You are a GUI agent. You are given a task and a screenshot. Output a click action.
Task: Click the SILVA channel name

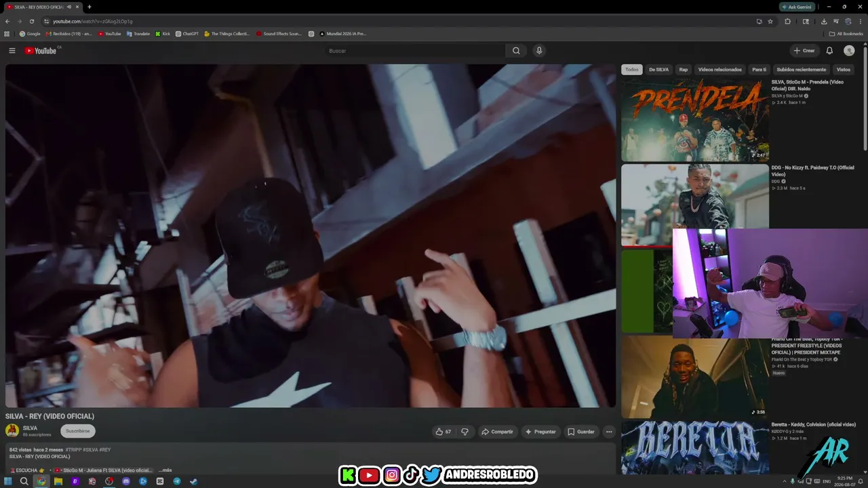coord(30,428)
